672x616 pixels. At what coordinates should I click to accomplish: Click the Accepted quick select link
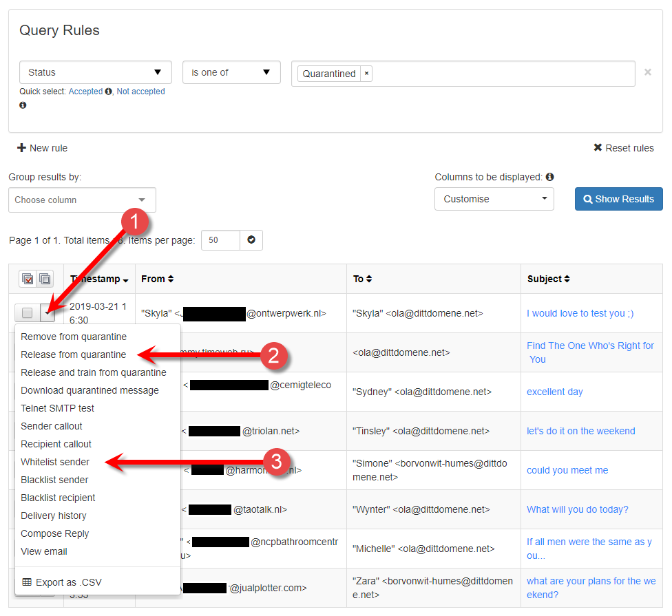[x=85, y=92]
